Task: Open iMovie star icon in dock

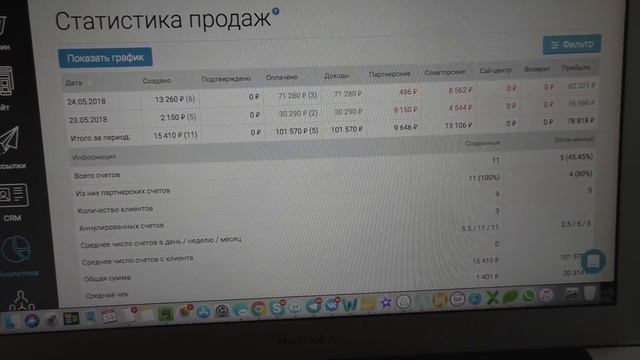Action: click(x=386, y=303)
